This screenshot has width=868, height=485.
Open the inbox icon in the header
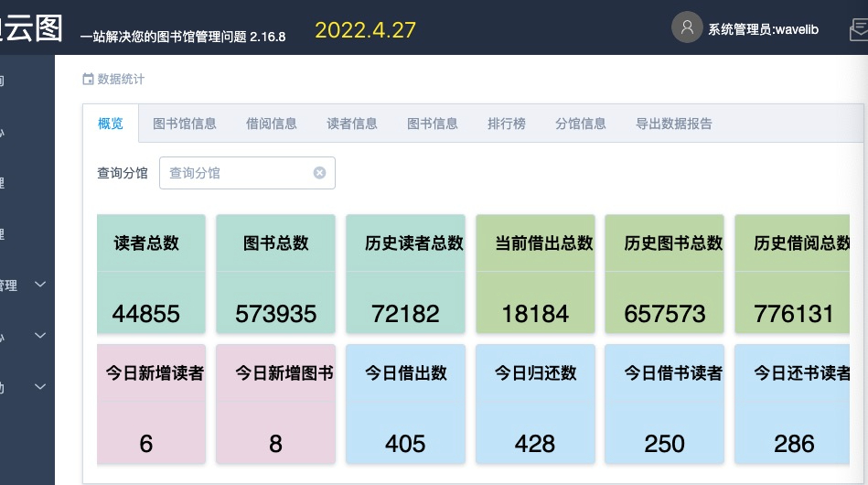[x=858, y=30]
